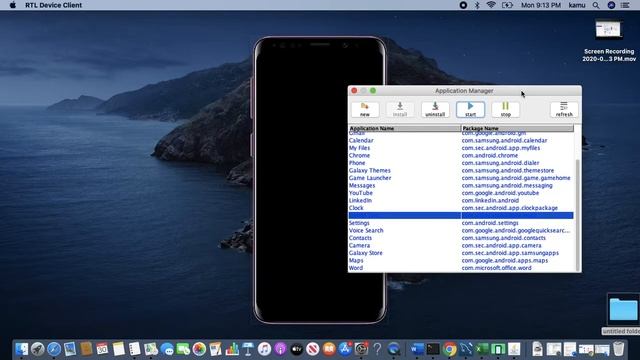Select the Clock application row

tap(461, 208)
